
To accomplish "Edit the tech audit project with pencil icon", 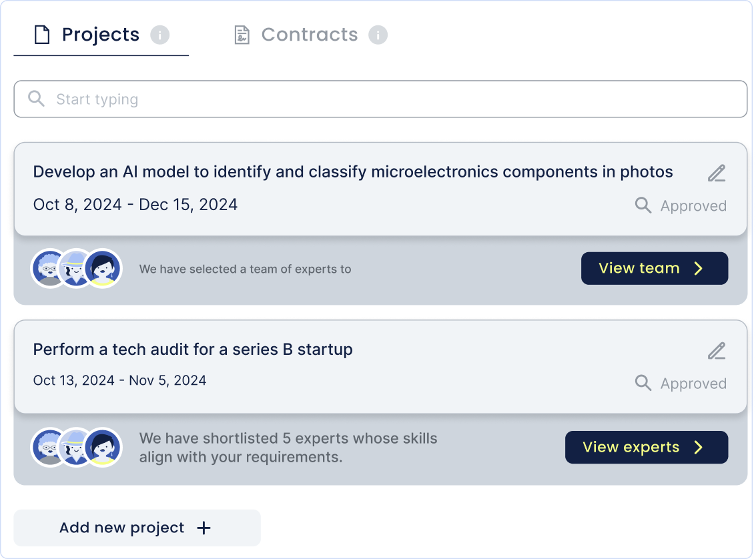I will pos(717,351).
